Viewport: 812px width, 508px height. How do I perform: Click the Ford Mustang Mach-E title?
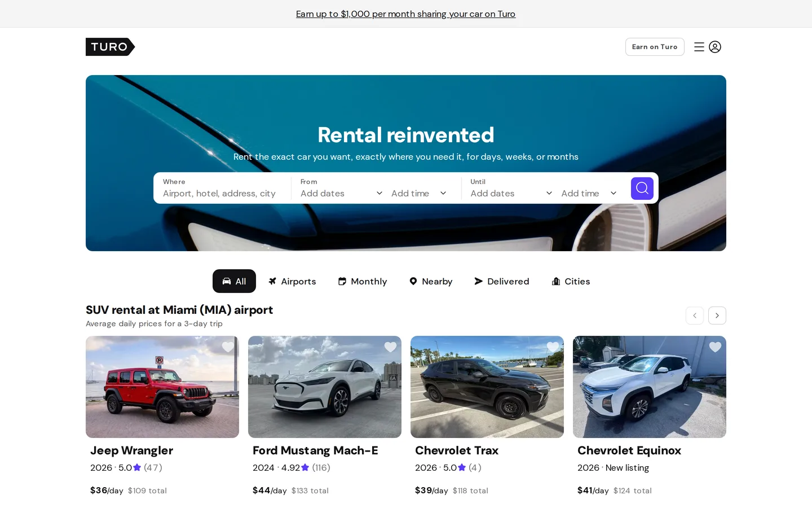coord(315,450)
